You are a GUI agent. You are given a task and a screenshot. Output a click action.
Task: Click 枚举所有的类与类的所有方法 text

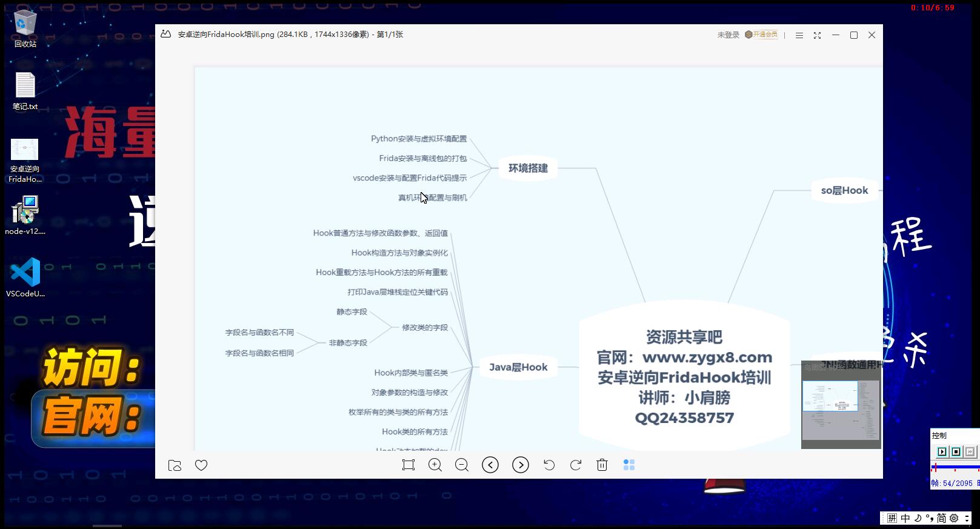(x=398, y=412)
